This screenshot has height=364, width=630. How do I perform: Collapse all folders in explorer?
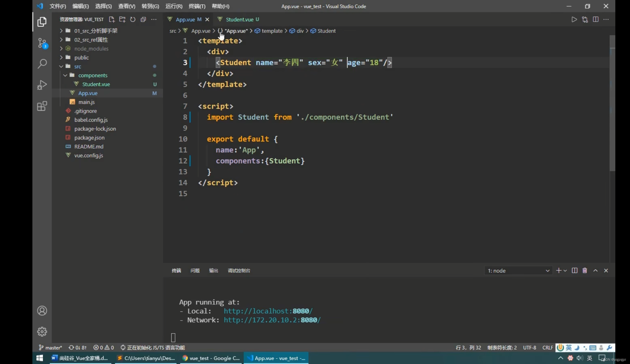point(143,19)
